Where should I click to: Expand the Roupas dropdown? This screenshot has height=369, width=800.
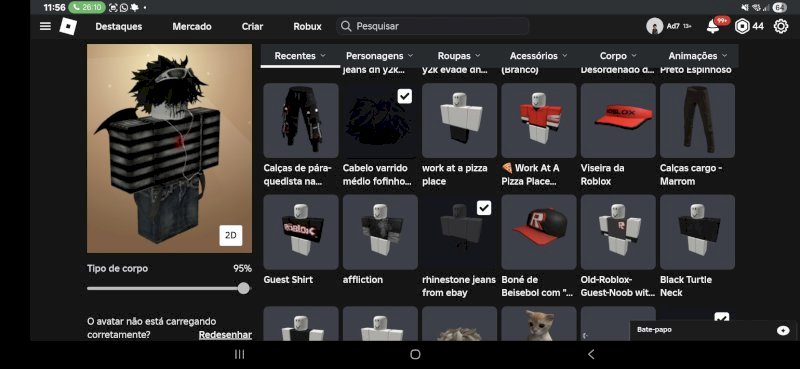[459, 56]
